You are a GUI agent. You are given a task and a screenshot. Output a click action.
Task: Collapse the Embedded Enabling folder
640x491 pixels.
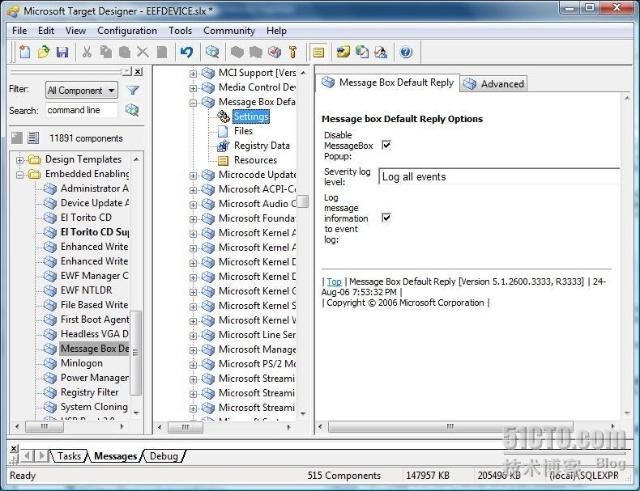coord(19,175)
